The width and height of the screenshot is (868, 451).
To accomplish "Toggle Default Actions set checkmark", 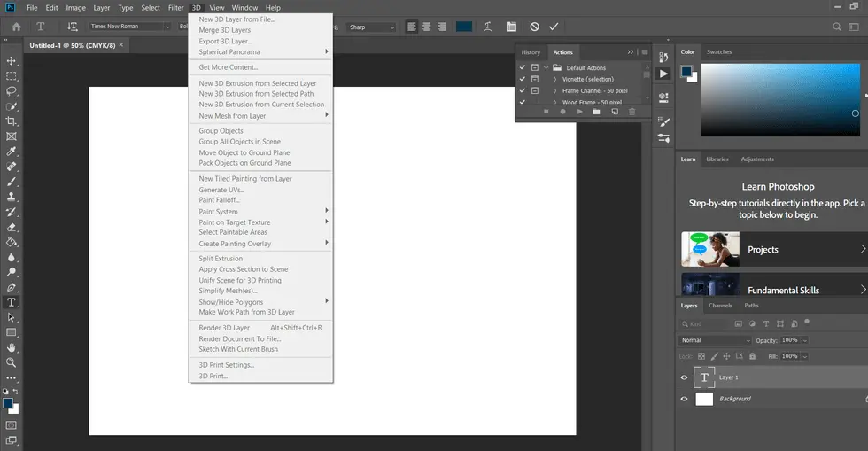I will tap(522, 67).
